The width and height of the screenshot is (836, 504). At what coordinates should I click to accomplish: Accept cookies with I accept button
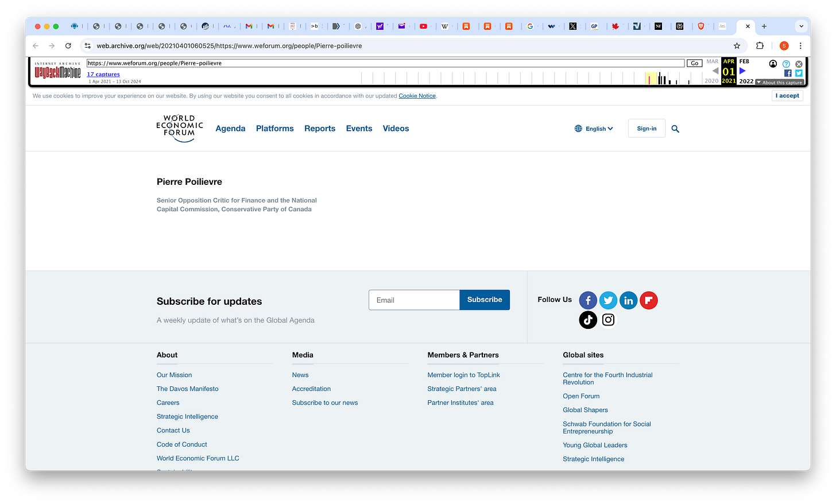point(787,96)
